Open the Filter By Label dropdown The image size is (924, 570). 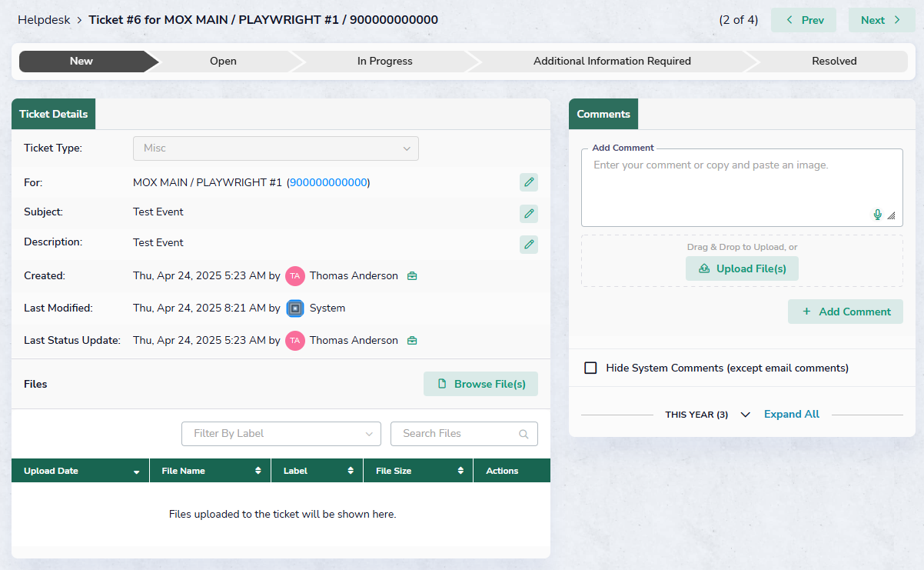pos(281,434)
